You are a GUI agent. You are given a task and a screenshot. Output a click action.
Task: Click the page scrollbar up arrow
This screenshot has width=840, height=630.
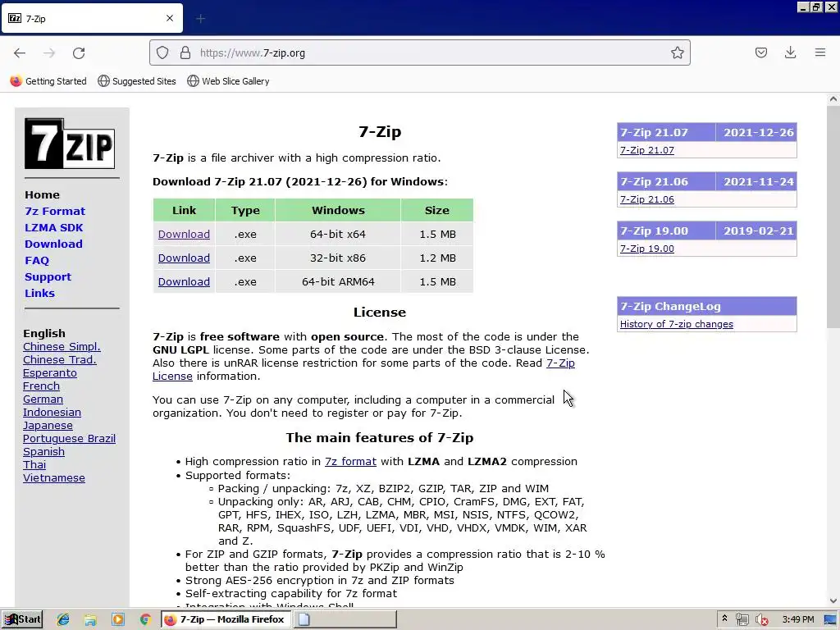coord(833,99)
